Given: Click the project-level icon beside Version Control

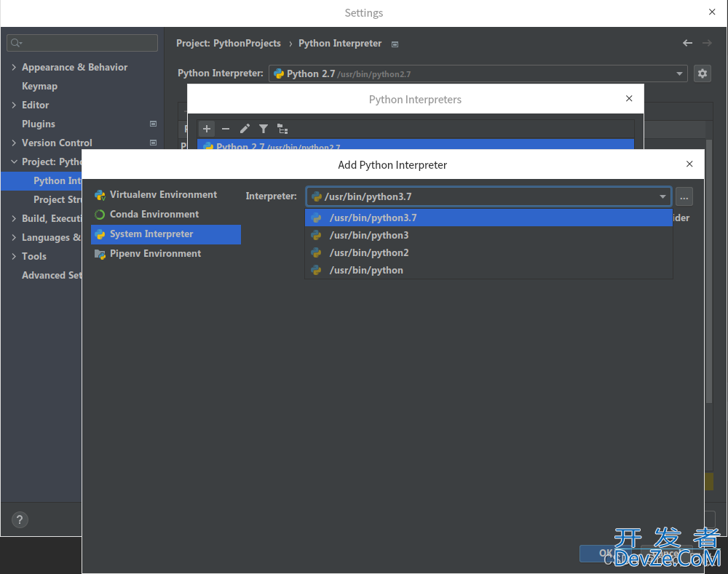Looking at the screenshot, I should pos(153,143).
